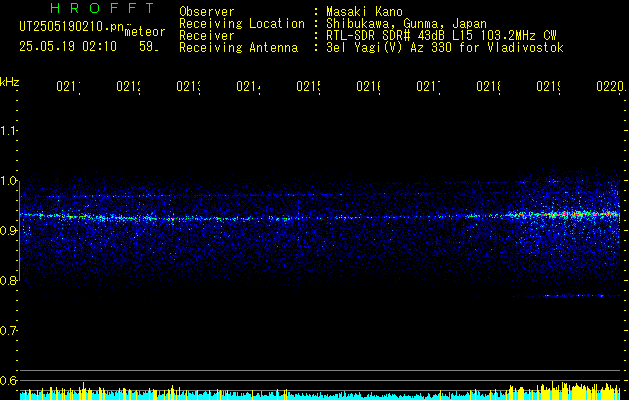
Task: Click the '59.' value beside the date
Action: click(149, 47)
